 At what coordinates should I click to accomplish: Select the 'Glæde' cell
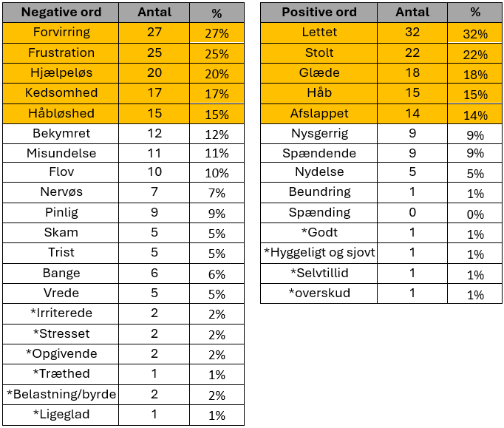tap(319, 73)
